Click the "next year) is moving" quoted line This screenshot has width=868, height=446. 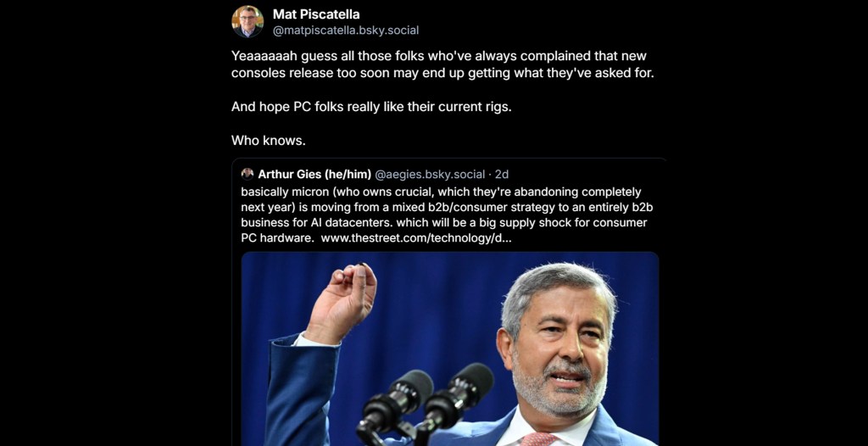tap(441, 207)
